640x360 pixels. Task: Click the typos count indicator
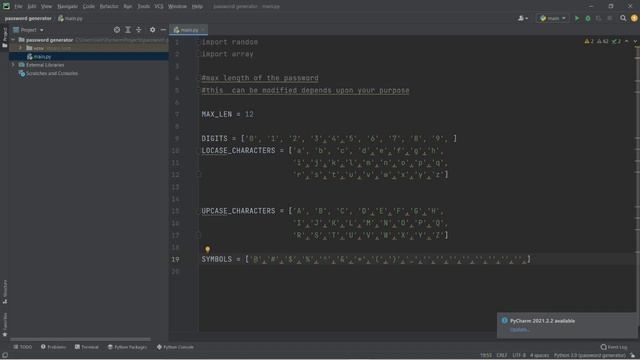coord(616,41)
